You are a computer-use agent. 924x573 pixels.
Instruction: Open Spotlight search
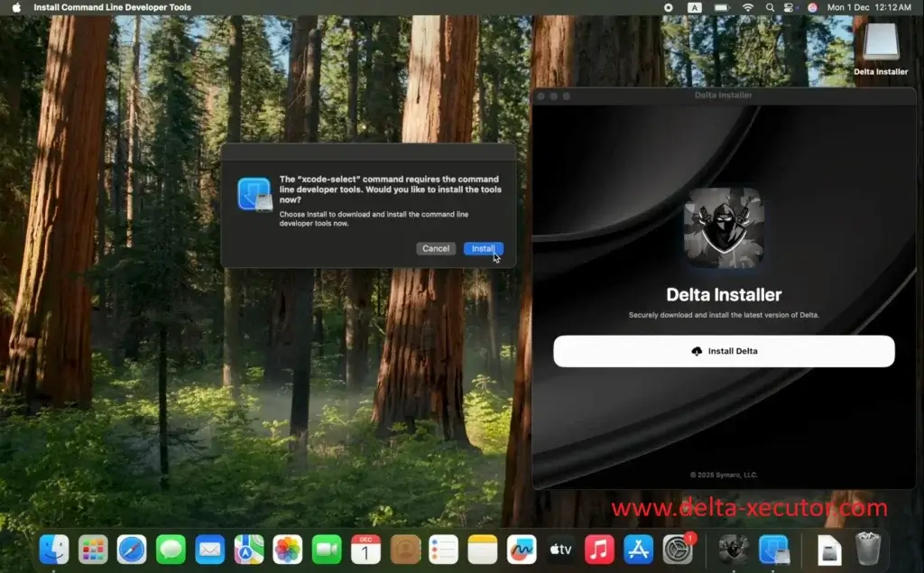click(x=770, y=7)
